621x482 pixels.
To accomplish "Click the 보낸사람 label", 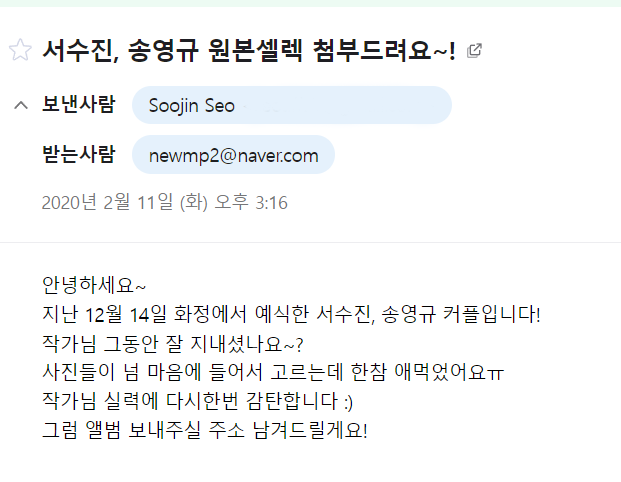I will click(x=78, y=105).
